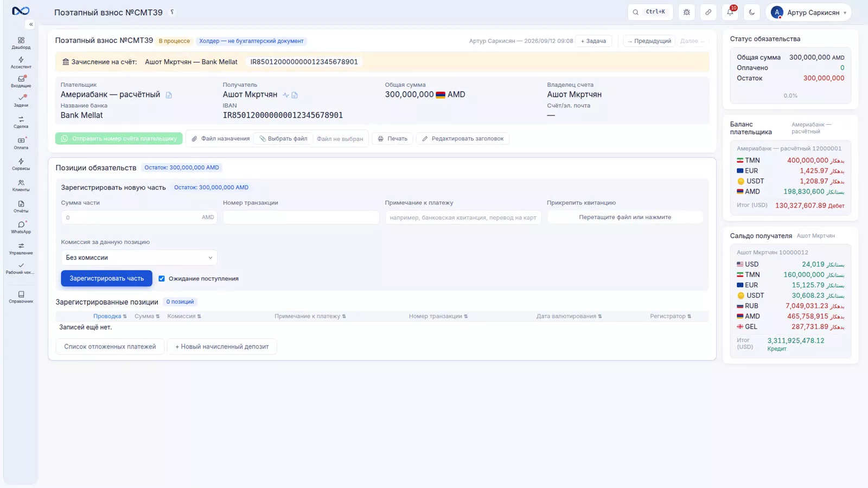Go to Предыдущий record
The image size is (868, 488).
pyautogui.click(x=649, y=41)
